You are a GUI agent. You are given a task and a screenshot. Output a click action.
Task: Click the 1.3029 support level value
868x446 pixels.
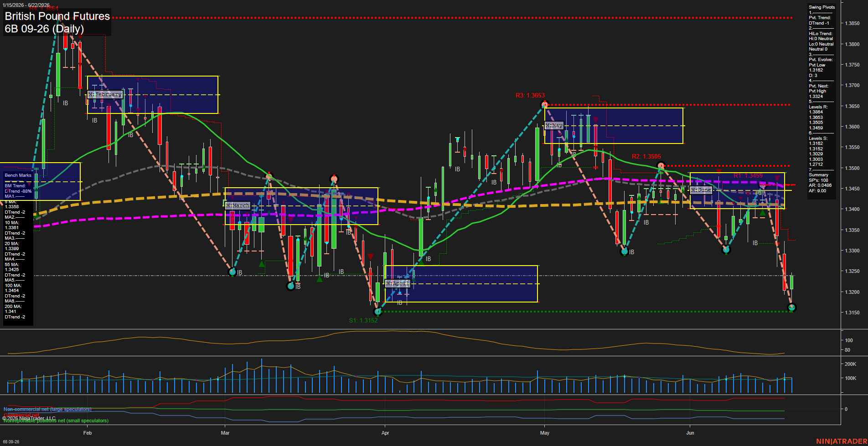(816, 154)
